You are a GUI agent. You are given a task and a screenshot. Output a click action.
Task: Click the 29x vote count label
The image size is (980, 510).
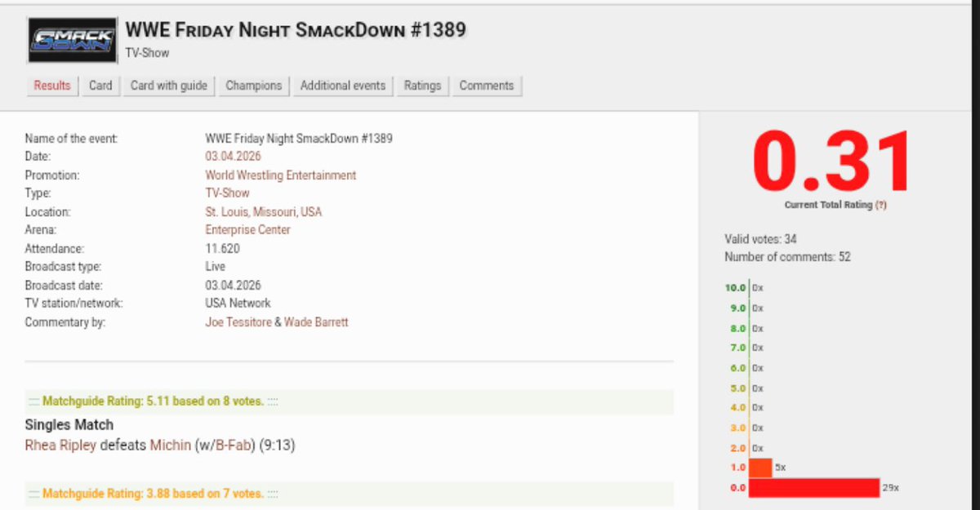[x=890, y=488]
